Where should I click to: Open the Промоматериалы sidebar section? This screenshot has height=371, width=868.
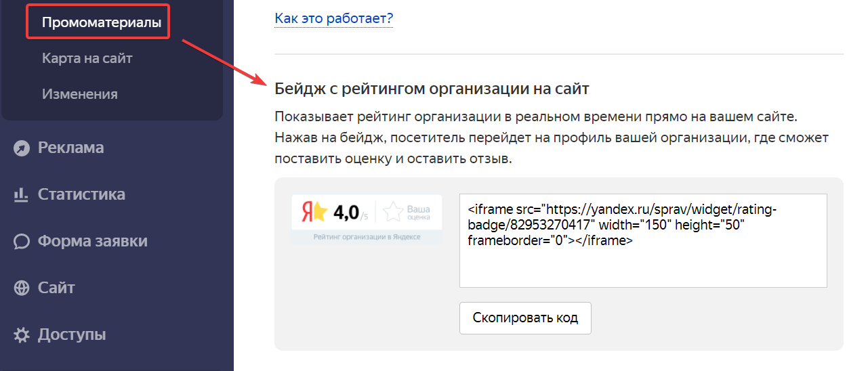tap(102, 22)
